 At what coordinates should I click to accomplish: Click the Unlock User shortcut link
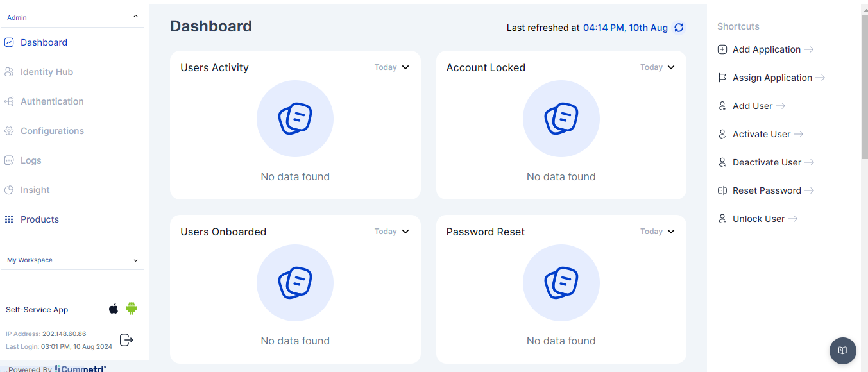coord(758,219)
